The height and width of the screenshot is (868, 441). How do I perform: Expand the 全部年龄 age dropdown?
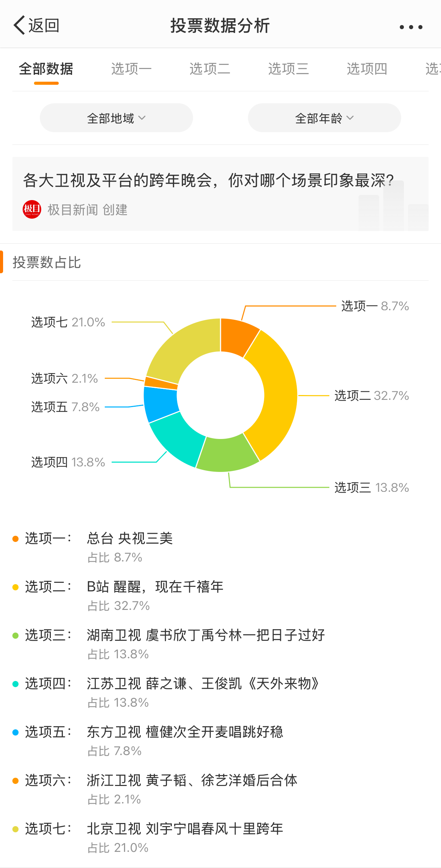[x=324, y=118]
